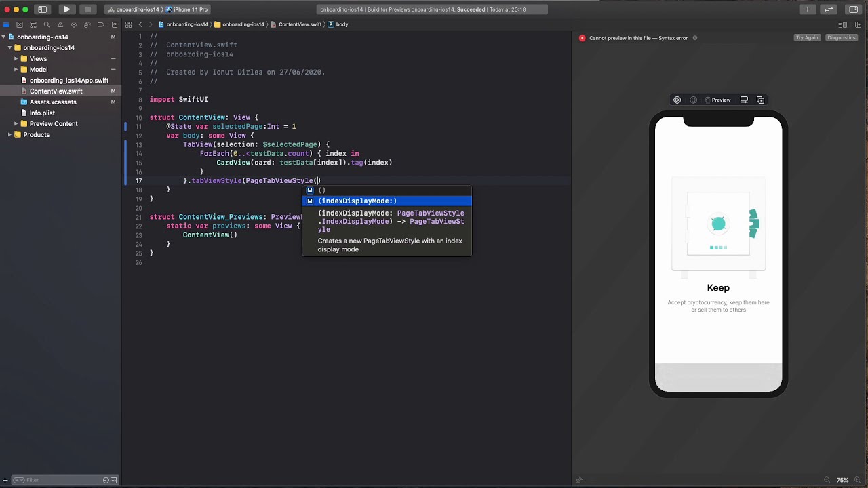
Task: Toggle the inspector panel visibility
Action: coord(854,9)
